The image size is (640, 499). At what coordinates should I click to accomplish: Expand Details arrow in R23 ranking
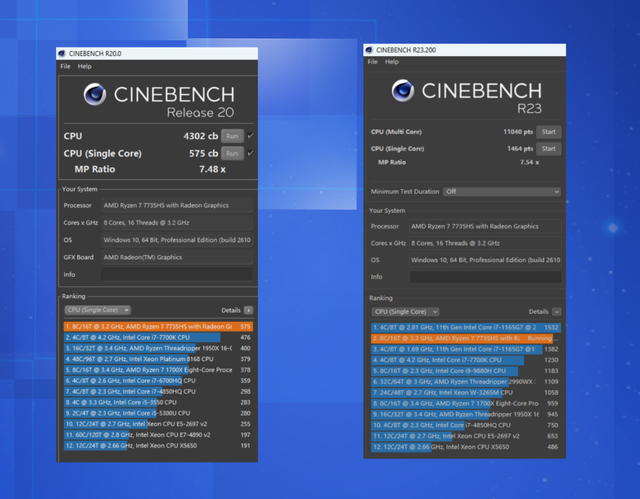(x=556, y=312)
